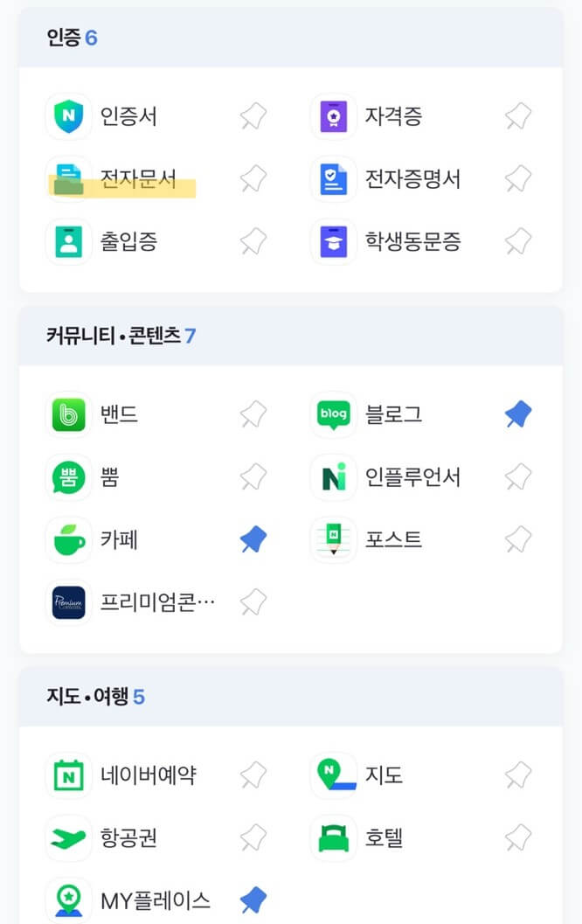
Task: Select the 뿜 chat icon
Action: [68, 477]
